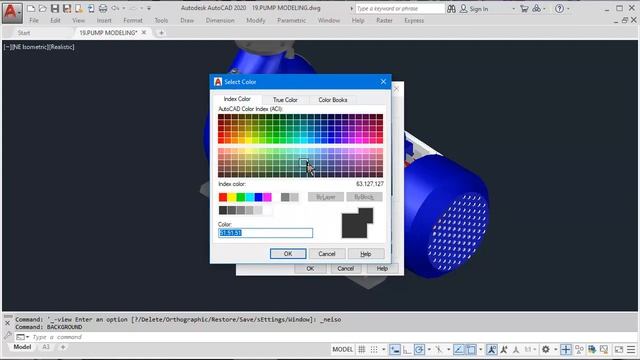Select the Model layout tab

(22, 347)
